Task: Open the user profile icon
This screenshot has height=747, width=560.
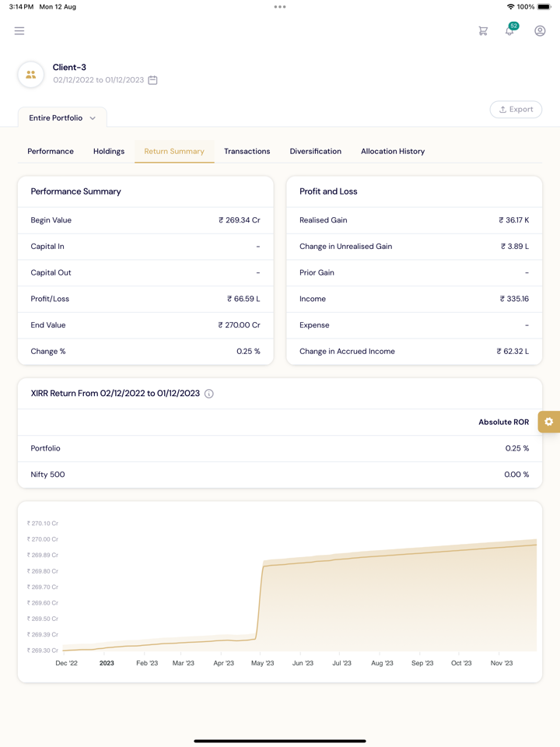Action: click(540, 31)
